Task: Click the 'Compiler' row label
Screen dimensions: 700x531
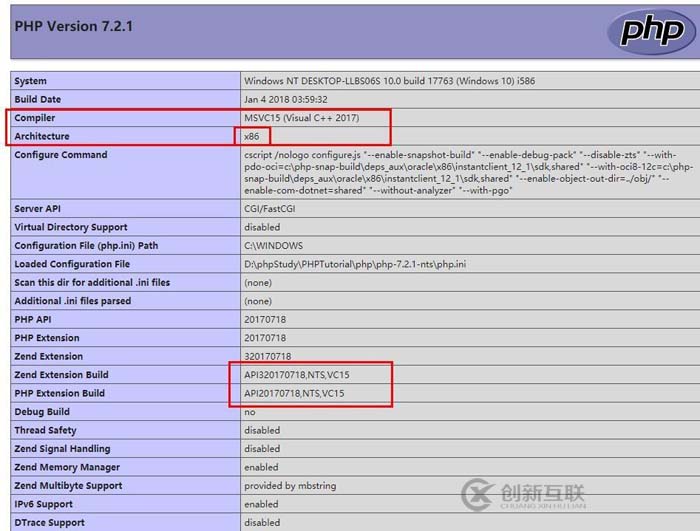Action: point(35,118)
